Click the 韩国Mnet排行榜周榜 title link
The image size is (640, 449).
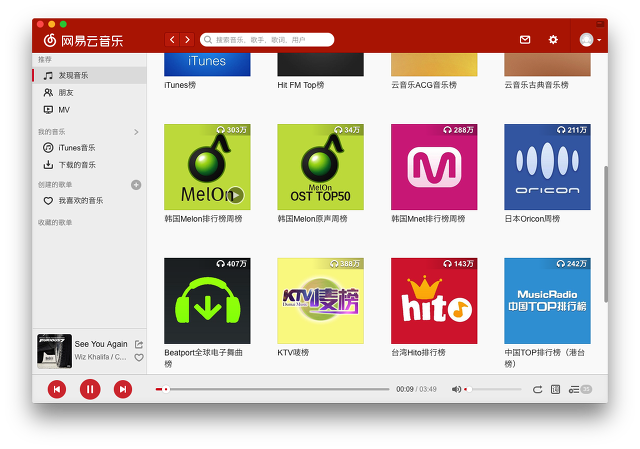pos(428,219)
